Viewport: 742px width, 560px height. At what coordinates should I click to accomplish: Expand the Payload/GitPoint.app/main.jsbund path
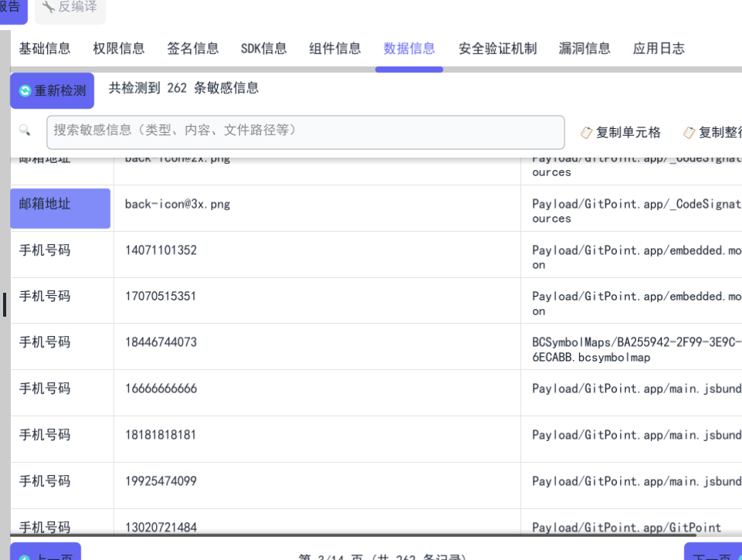pos(633,389)
